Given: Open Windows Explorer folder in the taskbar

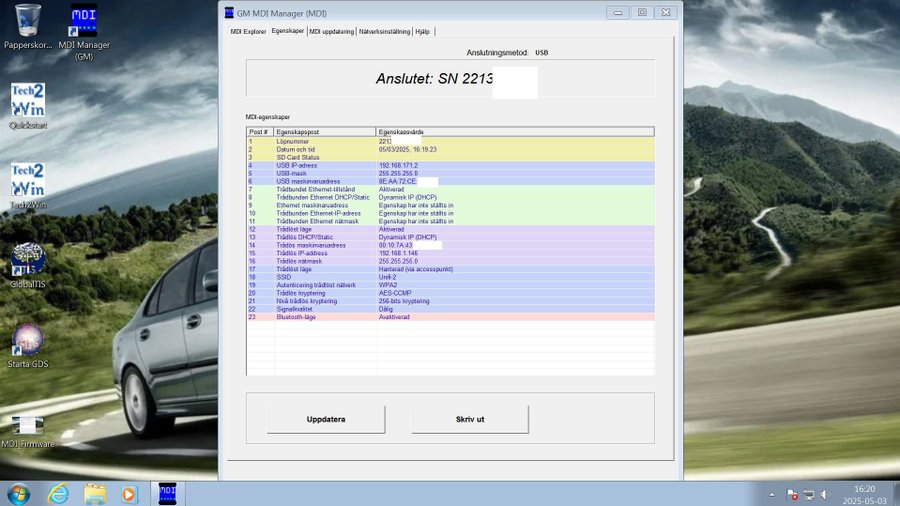Looking at the screenshot, I should 95,494.
